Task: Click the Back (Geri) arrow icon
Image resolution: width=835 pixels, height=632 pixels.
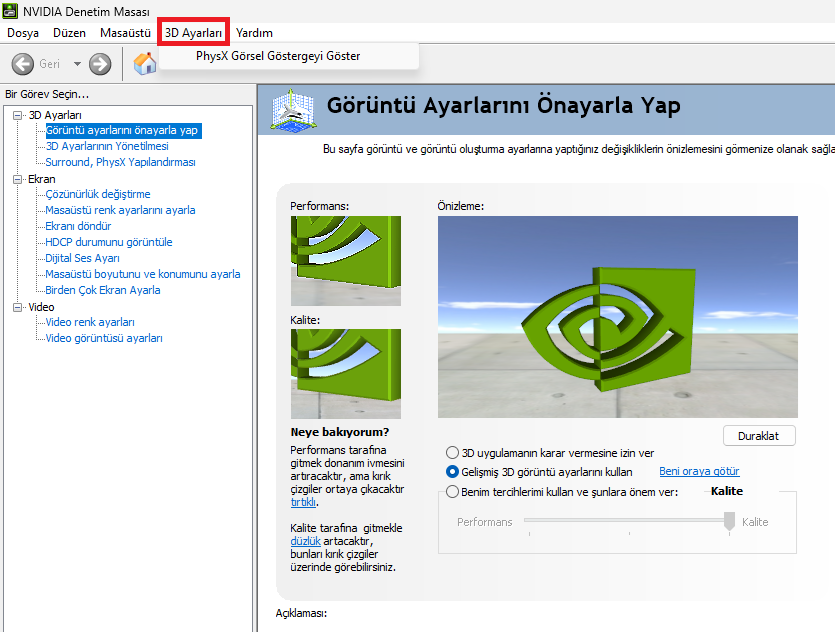Action: click(x=22, y=64)
